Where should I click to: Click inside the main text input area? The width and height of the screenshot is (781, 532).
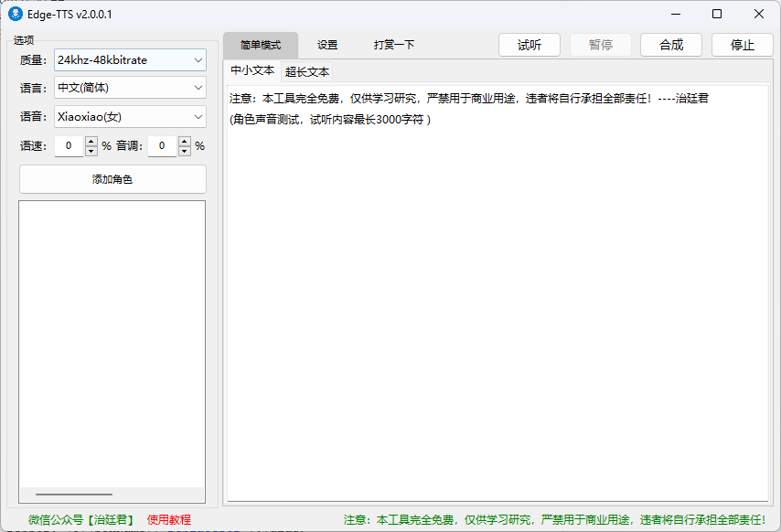click(498, 302)
